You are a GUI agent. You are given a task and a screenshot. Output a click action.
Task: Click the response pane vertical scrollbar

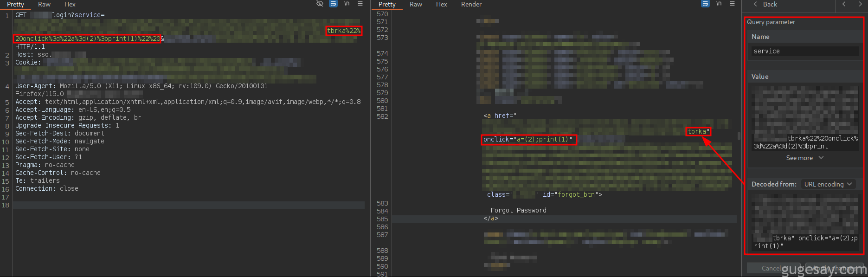(x=739, y=136)
